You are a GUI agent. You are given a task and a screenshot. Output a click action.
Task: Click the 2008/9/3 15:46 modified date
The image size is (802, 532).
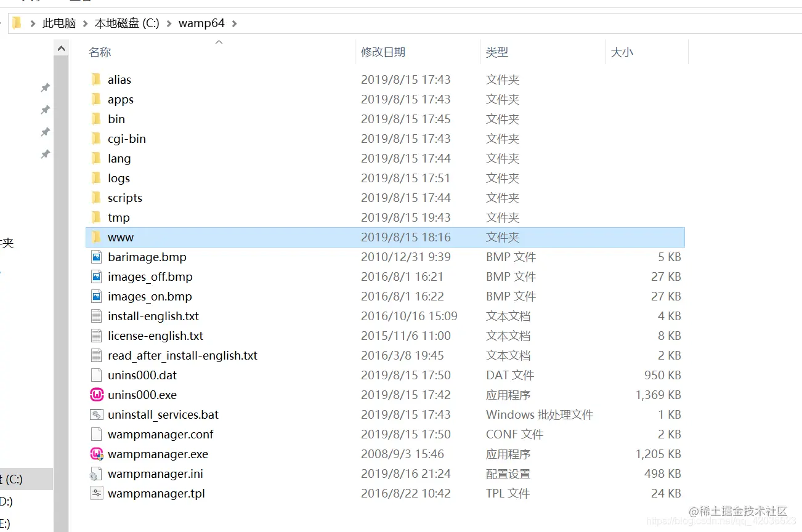402,454
